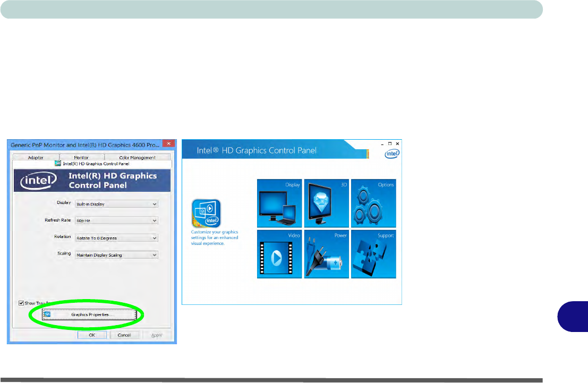The height and width of the screenshot is (383, 588).
Task: Switch to the Color Management tab
Action: pos(137,157)
